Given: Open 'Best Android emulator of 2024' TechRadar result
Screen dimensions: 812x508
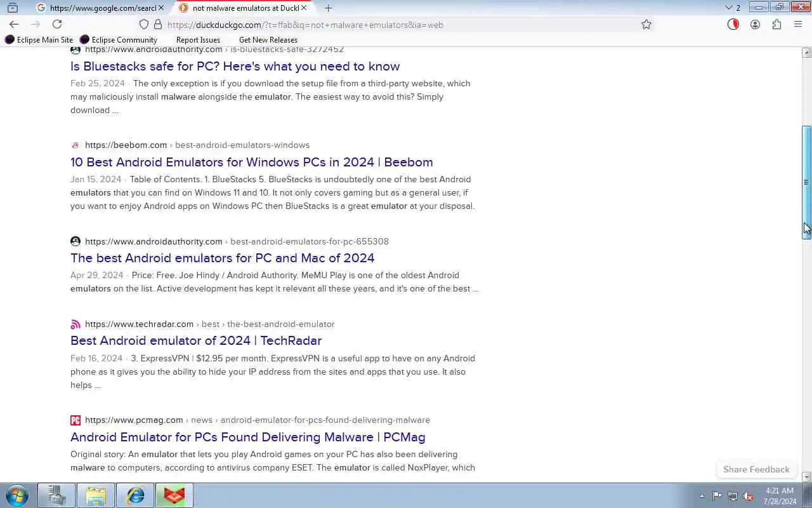Looking at the screenshot, I should point(196,340).
